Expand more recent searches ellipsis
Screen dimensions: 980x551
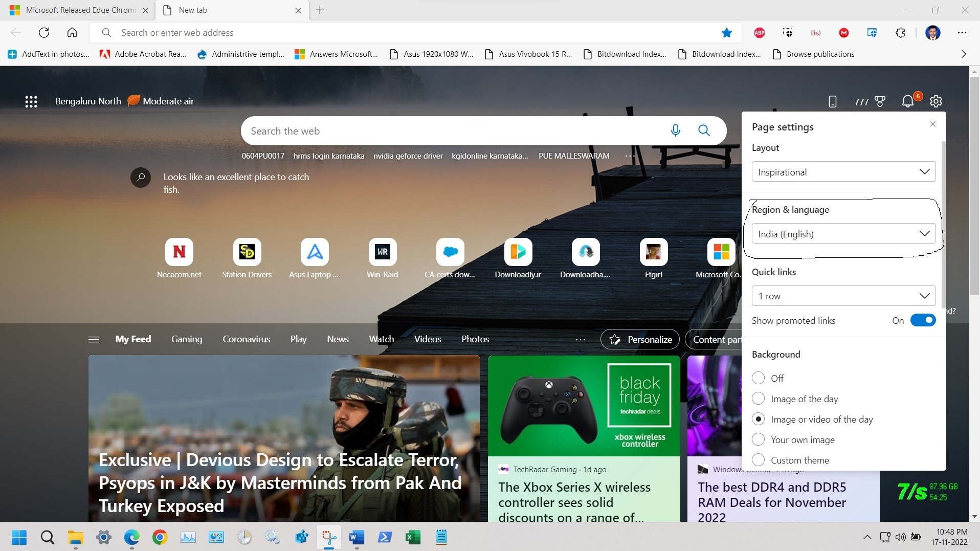630,156
